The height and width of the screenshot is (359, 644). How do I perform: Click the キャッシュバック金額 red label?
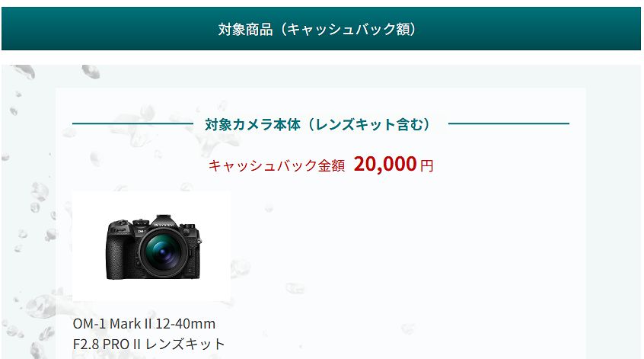click(x=276, y=165)
